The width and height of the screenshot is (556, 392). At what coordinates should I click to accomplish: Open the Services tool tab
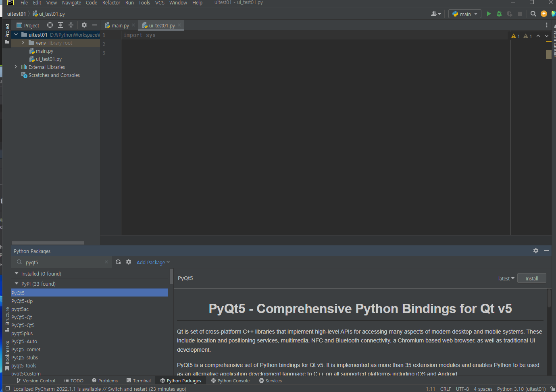click(x=270, y=380)
